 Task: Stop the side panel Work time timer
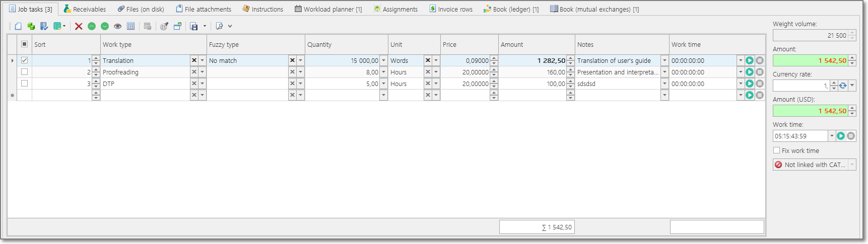tap(851, 136)
